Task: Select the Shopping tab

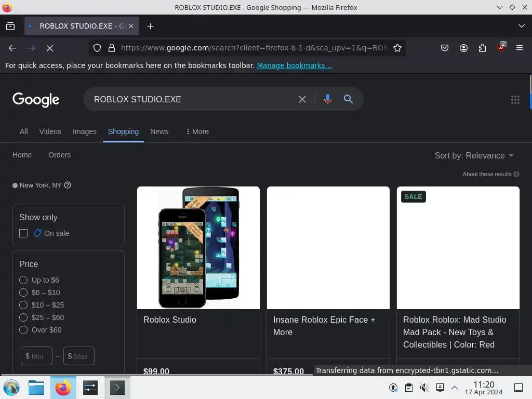Action: click(123, 131)
